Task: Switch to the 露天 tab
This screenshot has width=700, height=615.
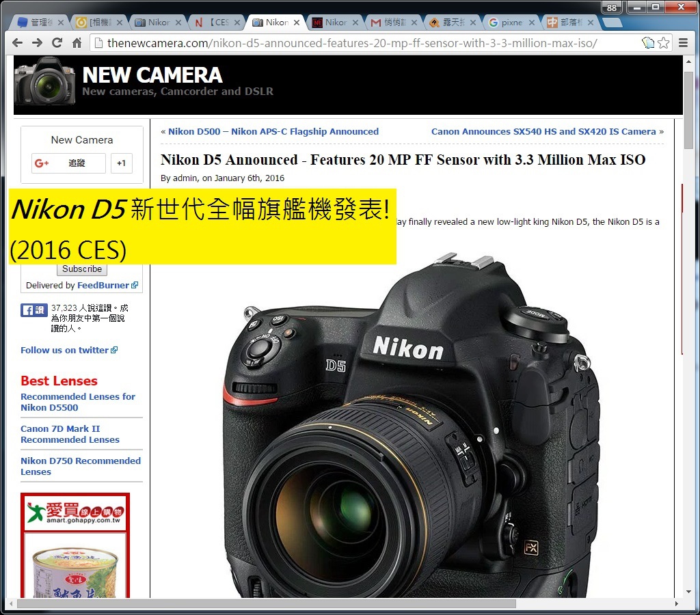Action: click(x=453, y=23)
